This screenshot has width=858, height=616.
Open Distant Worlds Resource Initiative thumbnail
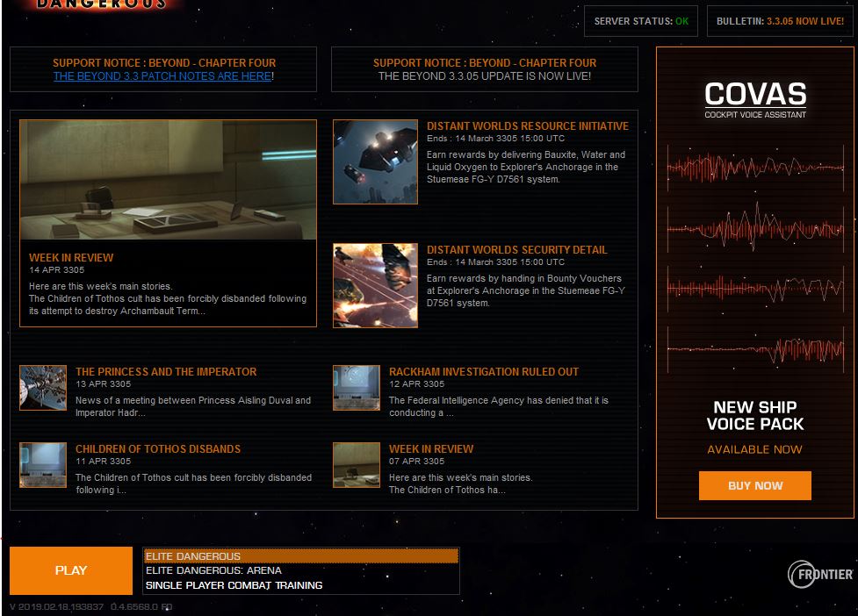tap(375, 161)
